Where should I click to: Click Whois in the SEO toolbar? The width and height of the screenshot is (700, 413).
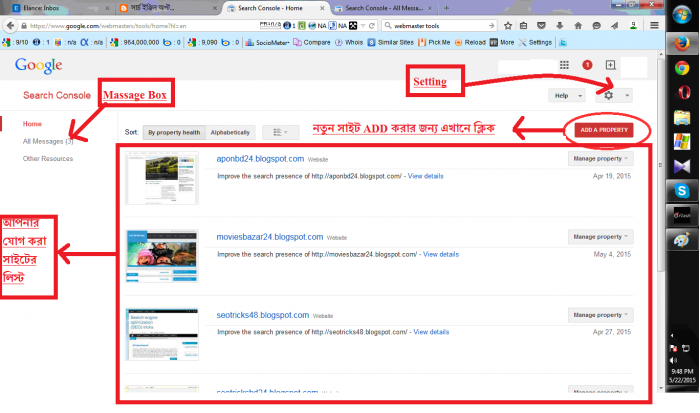pyautogui.click(x=349, y=42)
